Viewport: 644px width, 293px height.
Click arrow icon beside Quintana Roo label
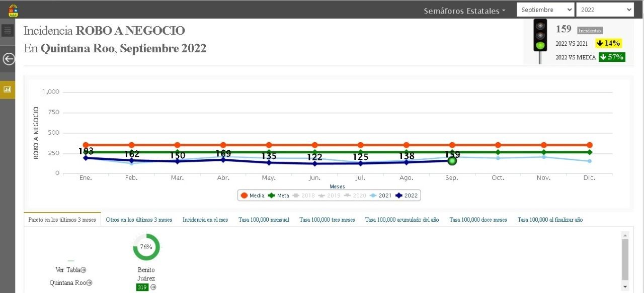(x=90, y=283)
